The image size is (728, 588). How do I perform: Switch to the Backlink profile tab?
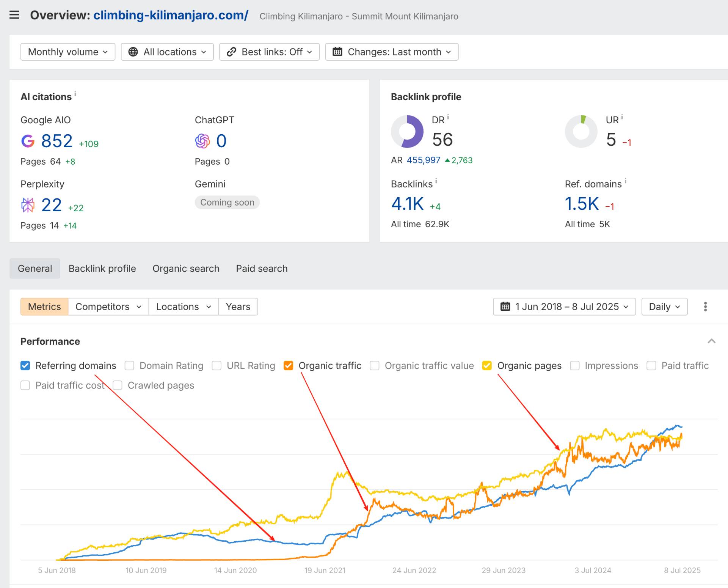tap(102, 269)
